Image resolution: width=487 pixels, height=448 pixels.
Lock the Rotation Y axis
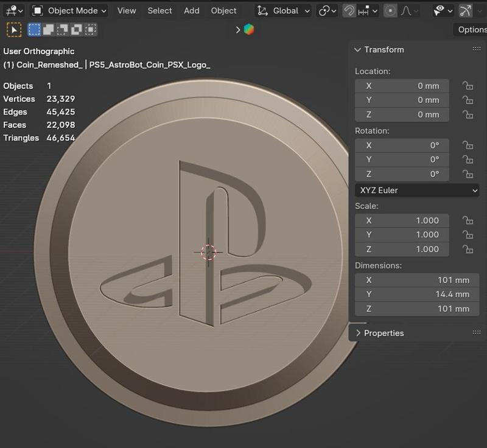tap(468, 159)
